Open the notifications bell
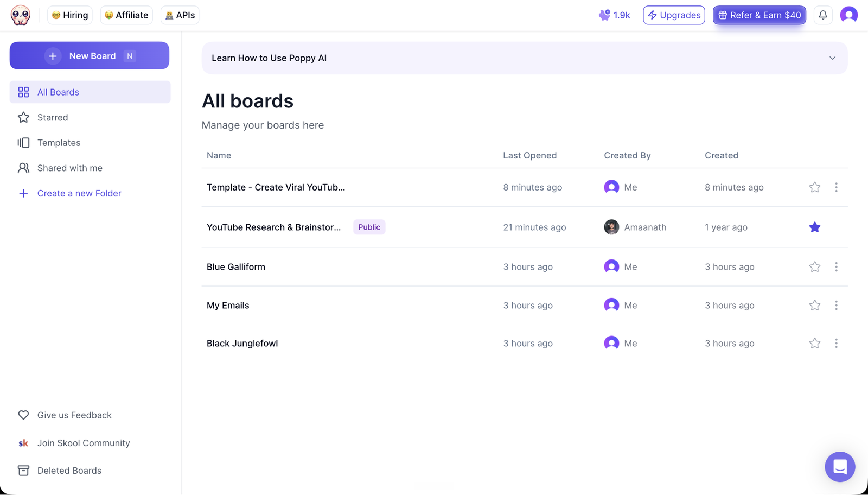Image resolution: width=868 pixels, height=495 pixels. tap(823, 15)
